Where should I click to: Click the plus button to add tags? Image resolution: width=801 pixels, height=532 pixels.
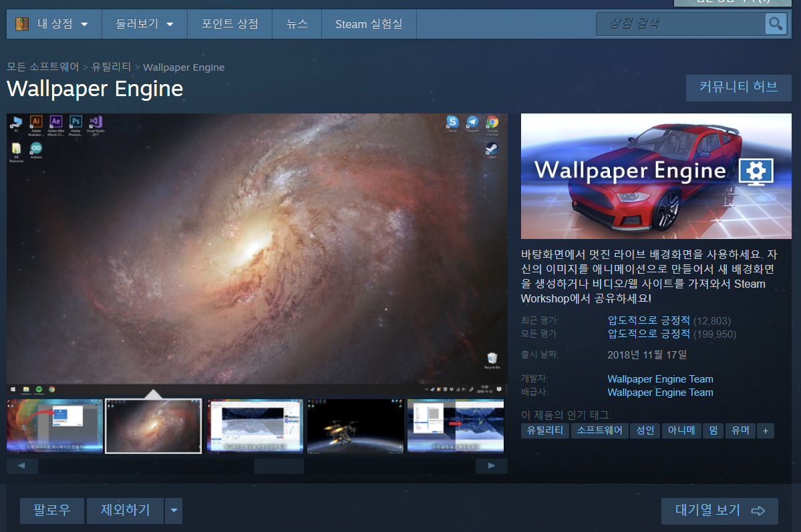coord(765,431)
